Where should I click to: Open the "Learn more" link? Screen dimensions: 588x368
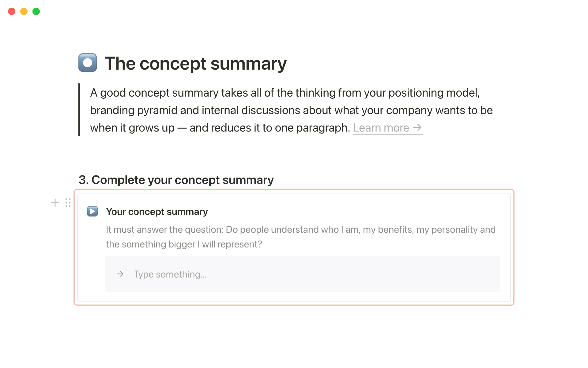click(381, 128)
